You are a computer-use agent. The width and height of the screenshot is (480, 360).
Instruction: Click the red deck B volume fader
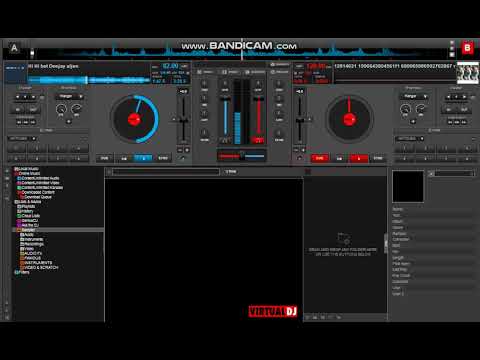(258, 117)
